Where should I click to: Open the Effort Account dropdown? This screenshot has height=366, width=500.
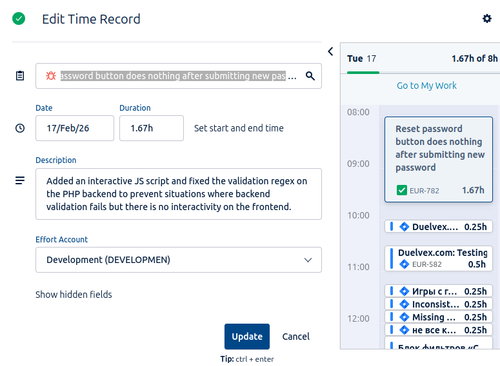point(179,260)
